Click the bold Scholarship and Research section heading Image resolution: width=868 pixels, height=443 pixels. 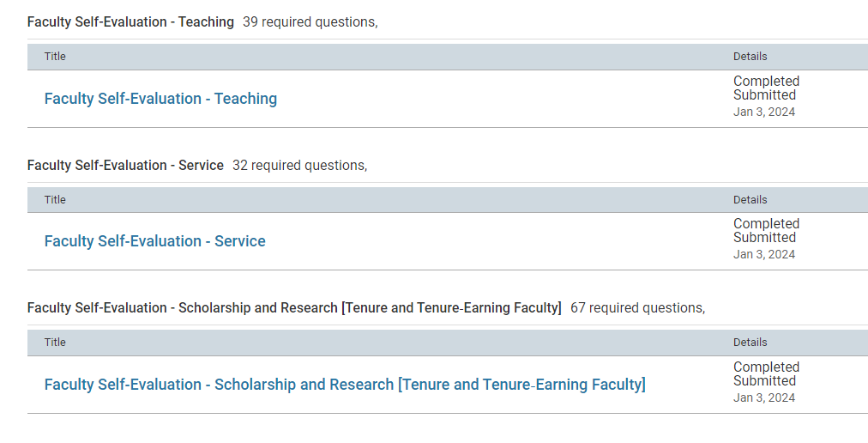(x=294, y=308)
